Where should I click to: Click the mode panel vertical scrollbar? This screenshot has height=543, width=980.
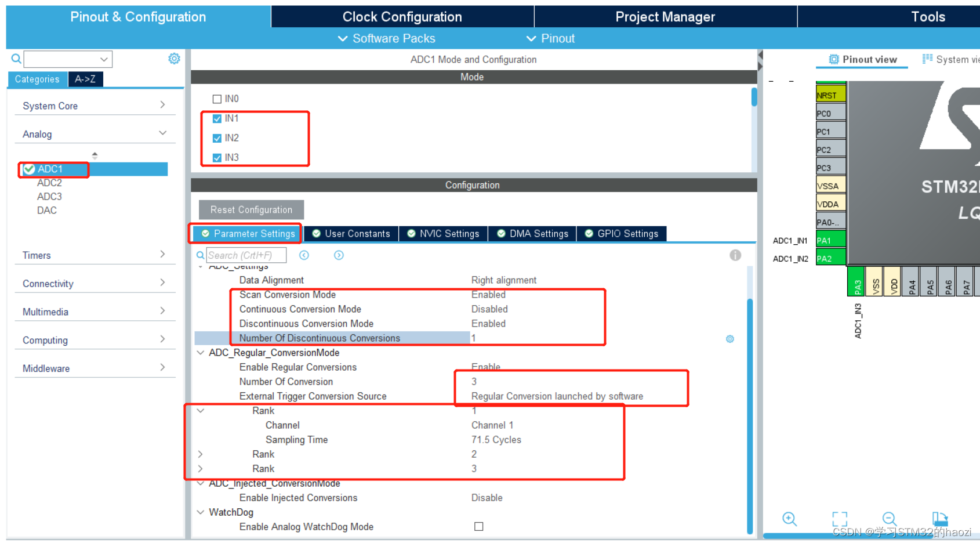tap(754, 97)
